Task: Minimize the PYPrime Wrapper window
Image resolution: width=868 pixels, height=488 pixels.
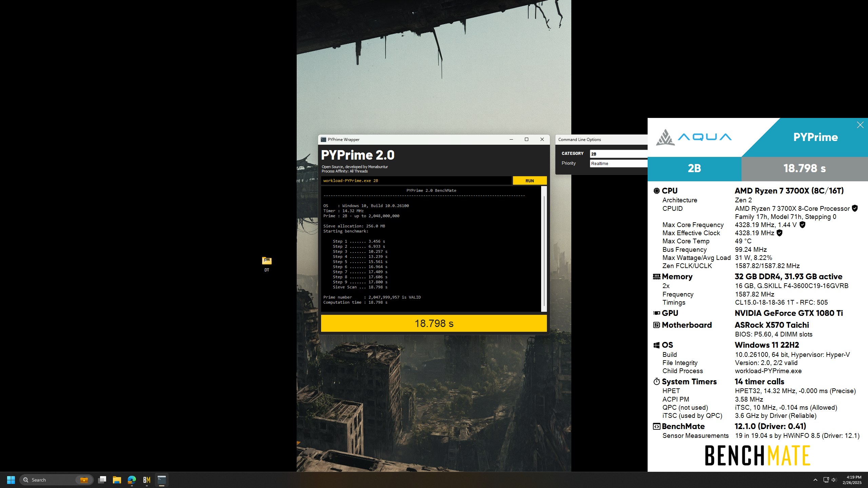Action: [511, 140]
